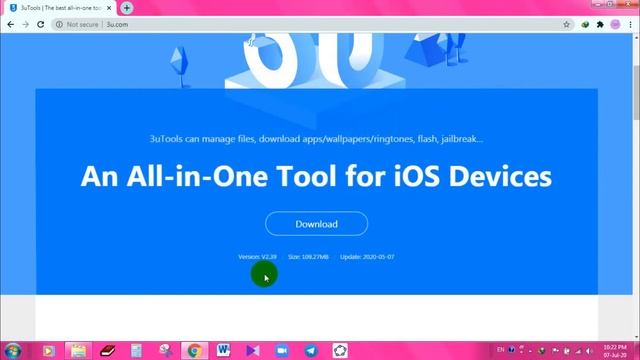Screen dimensions: 640x360
Task: Click the 3uTools description subtitle
Action: [x=316, y=139]
